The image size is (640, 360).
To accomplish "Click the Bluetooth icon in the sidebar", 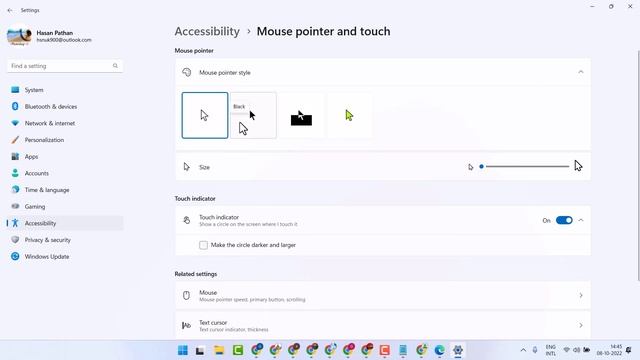I will coord(15,107).
